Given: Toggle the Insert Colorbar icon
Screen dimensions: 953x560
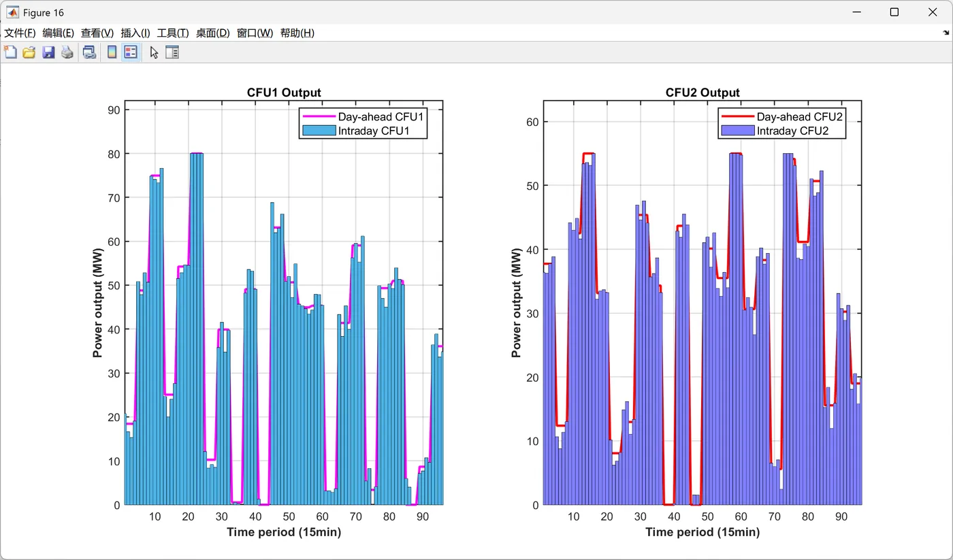Looking at the screenshot, I should click(x=112, y=52).
